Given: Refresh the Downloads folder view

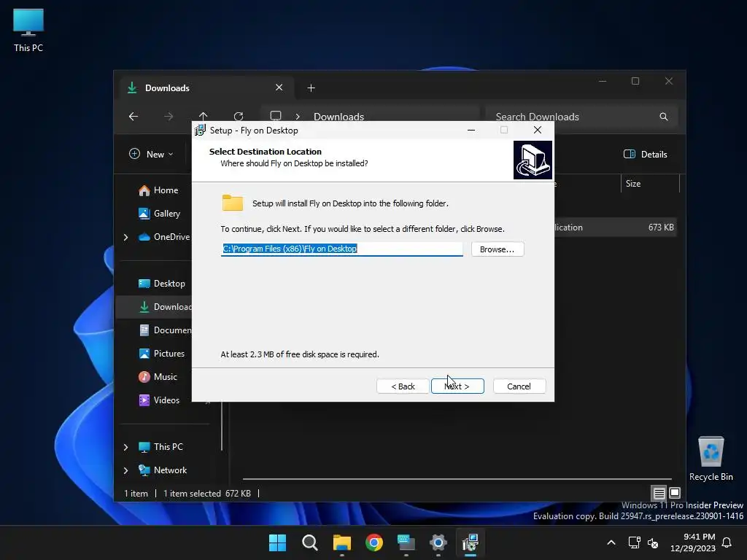Looking at the screenshot, I should (x=239, y=116).
